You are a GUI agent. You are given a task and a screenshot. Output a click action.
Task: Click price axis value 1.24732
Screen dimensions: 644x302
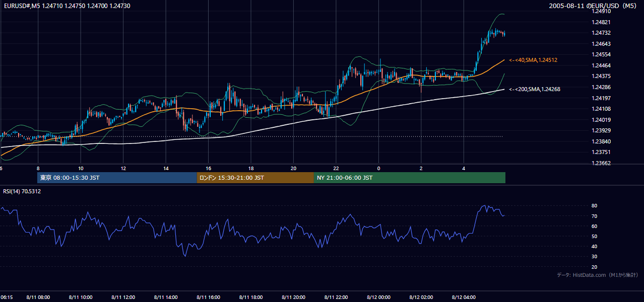coord(602,33)
